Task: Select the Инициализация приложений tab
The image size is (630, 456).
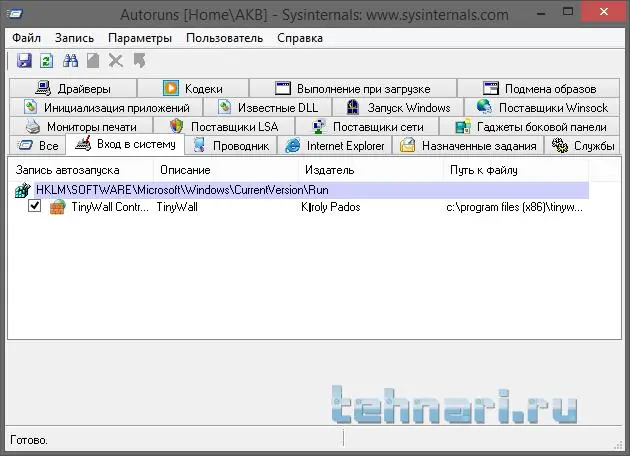Action: [x=106, y=107]
